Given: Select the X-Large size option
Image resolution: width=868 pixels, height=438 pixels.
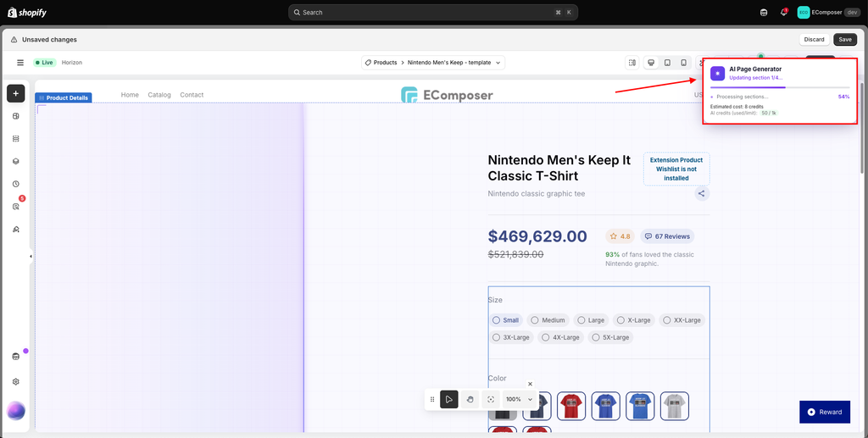Looking at the screenshot, I should coord(634,320).
